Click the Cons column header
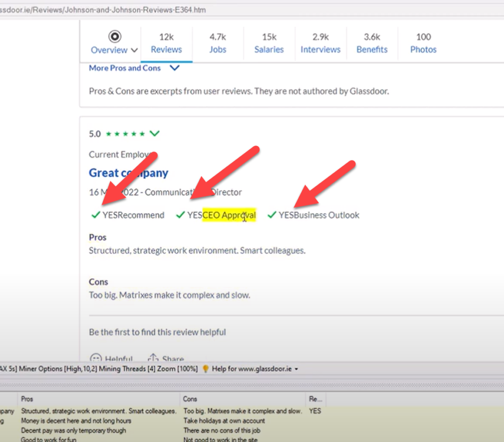 point(190,399)
